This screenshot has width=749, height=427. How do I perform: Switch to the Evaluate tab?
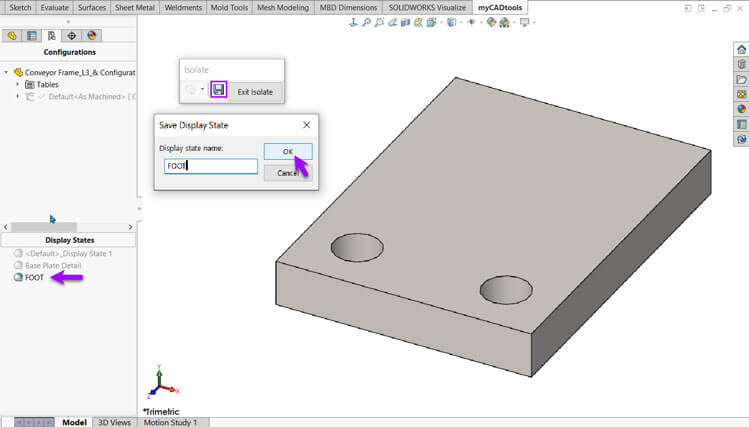pyautogui.click(x=54, y=8)
